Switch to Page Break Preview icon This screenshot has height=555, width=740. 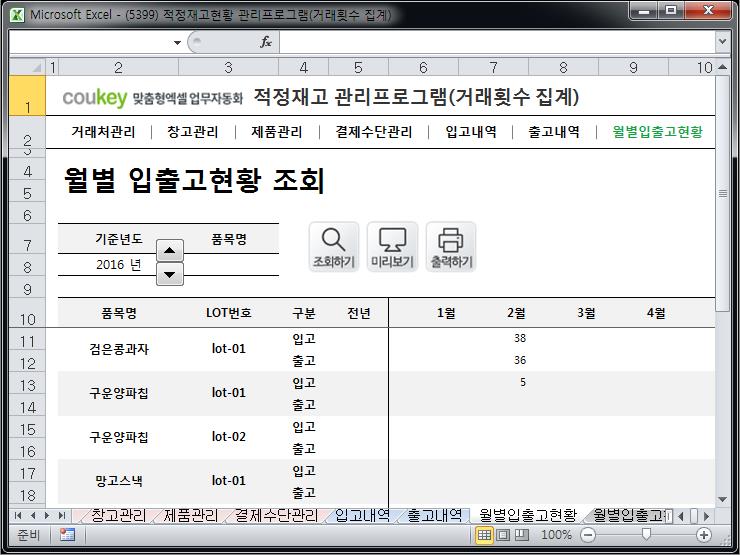click(x=521, y=535)
